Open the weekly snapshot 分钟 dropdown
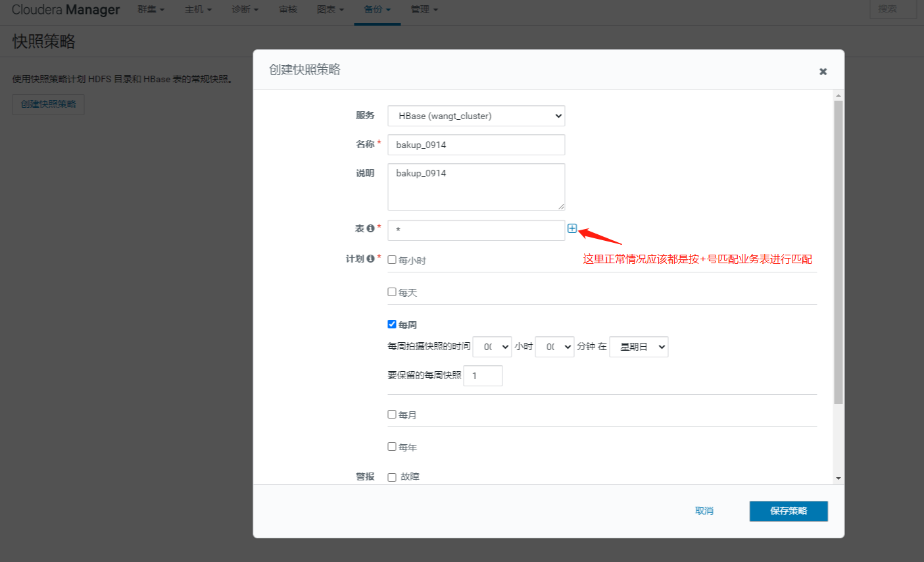The image size is (924, 562). pos(554,347)
